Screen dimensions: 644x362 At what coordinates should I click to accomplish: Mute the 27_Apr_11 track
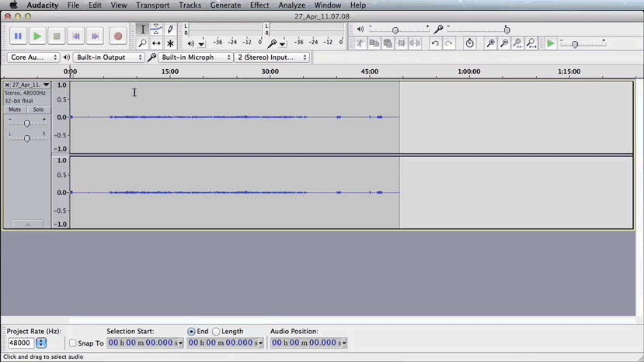point(15,110)
